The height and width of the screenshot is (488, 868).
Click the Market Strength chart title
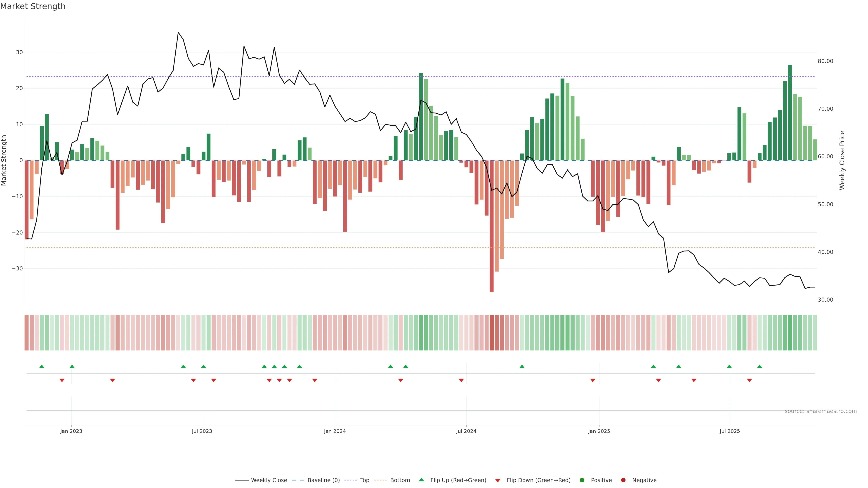(33, 6)
